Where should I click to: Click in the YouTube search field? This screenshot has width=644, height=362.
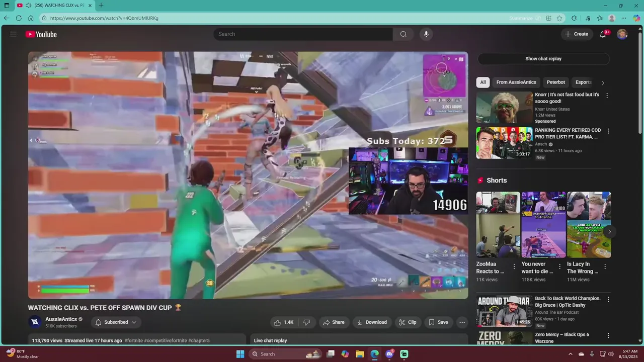click(x=303, y=34)
